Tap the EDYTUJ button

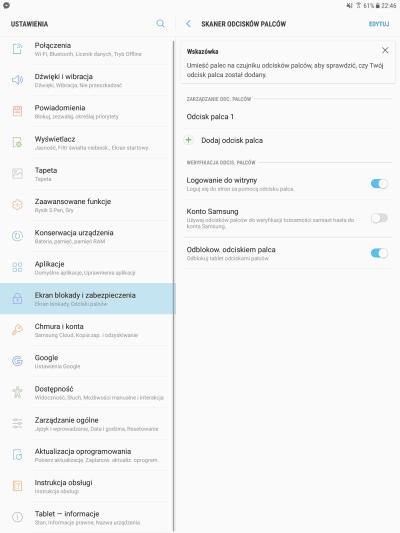tap(379, 24)
